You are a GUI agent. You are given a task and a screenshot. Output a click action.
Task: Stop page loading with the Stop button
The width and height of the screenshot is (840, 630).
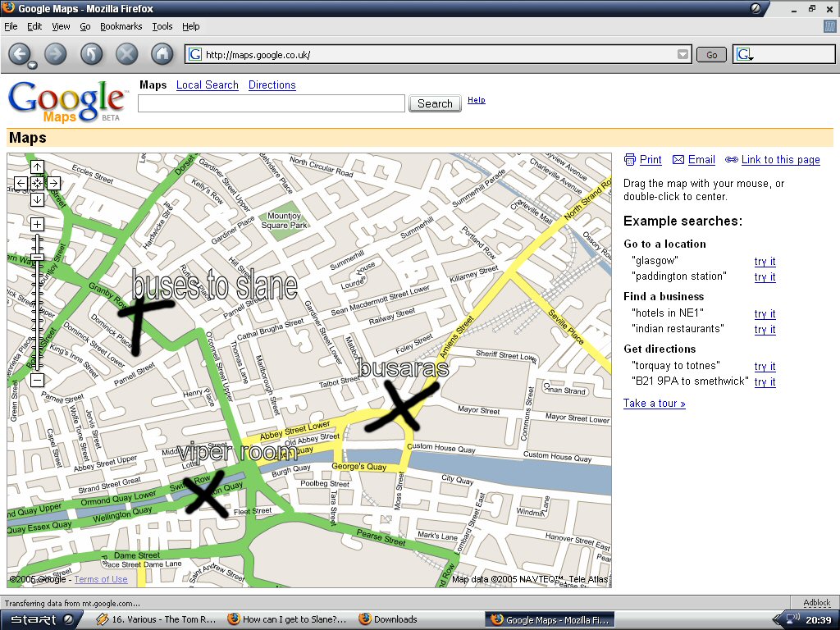click(x=127, y=54)
